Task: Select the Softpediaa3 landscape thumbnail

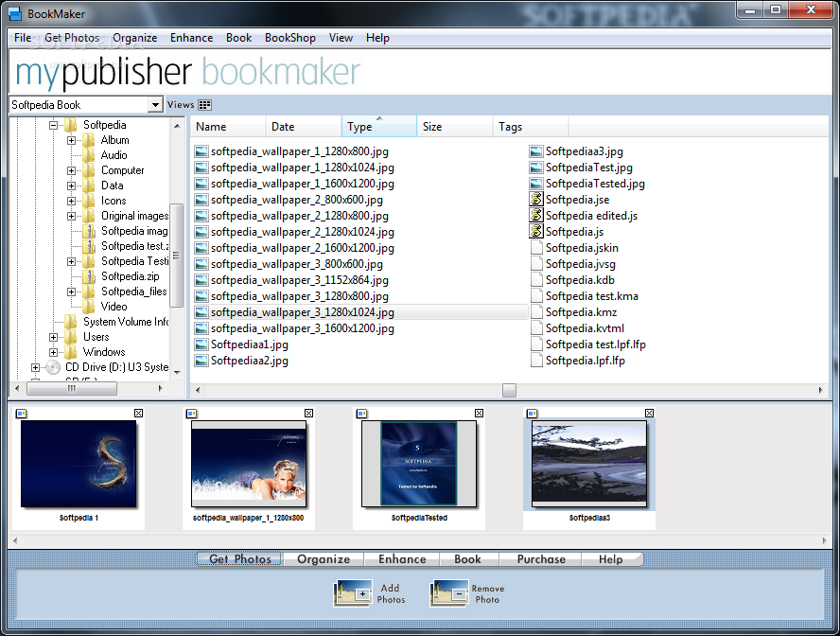Action: (x=589, y=464)
